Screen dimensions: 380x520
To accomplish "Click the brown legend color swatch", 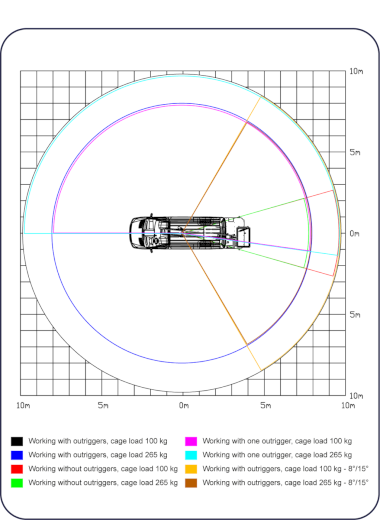I will [191, 483].
